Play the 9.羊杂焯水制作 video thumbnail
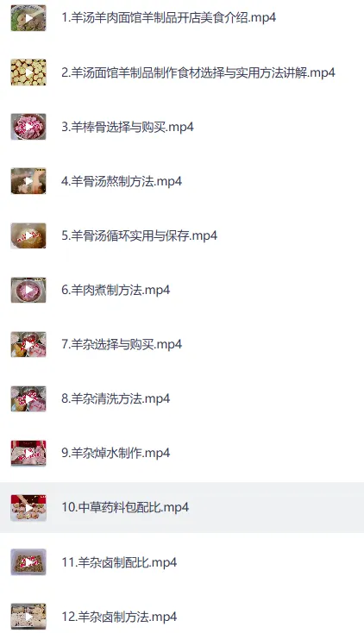 (28, 454)
